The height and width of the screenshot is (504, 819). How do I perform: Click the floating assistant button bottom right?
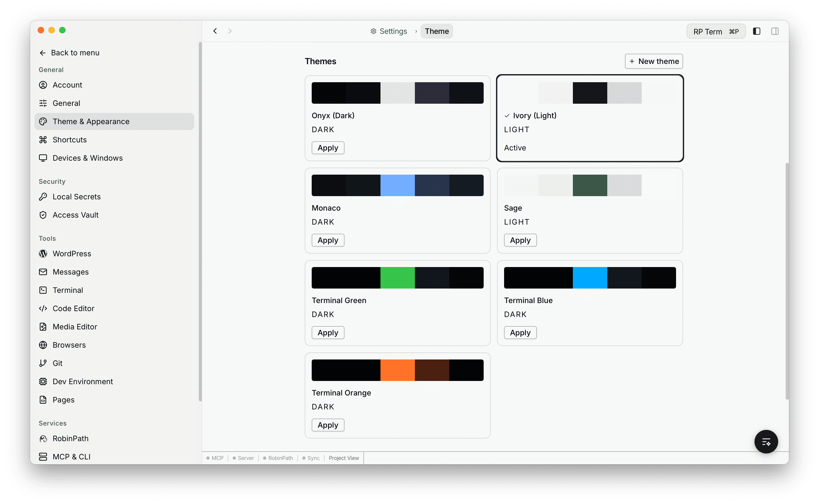pyautogui.click(x=766, y=441)
